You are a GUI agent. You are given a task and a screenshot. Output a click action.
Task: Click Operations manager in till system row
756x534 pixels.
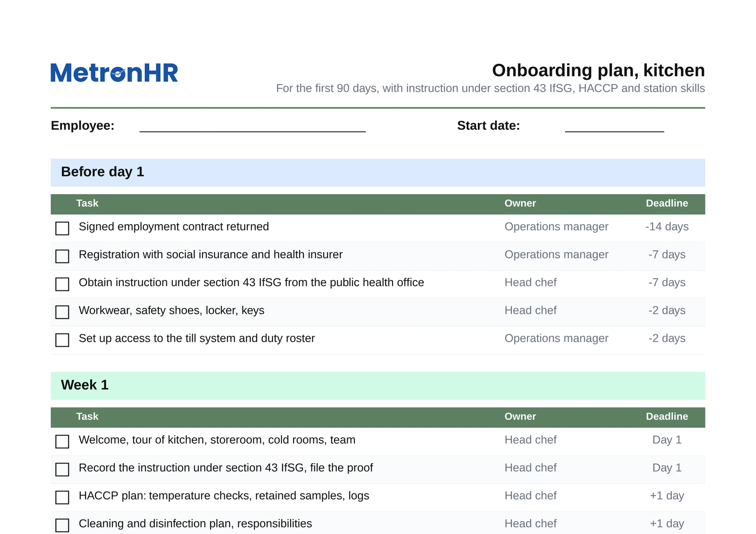click(556, 338)
